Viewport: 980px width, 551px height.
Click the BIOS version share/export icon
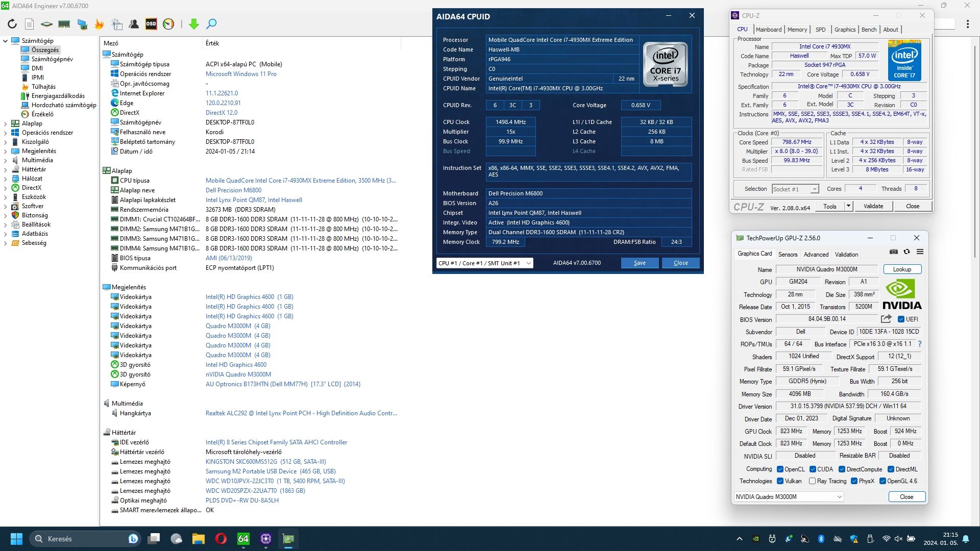click(x=886, y=319)
